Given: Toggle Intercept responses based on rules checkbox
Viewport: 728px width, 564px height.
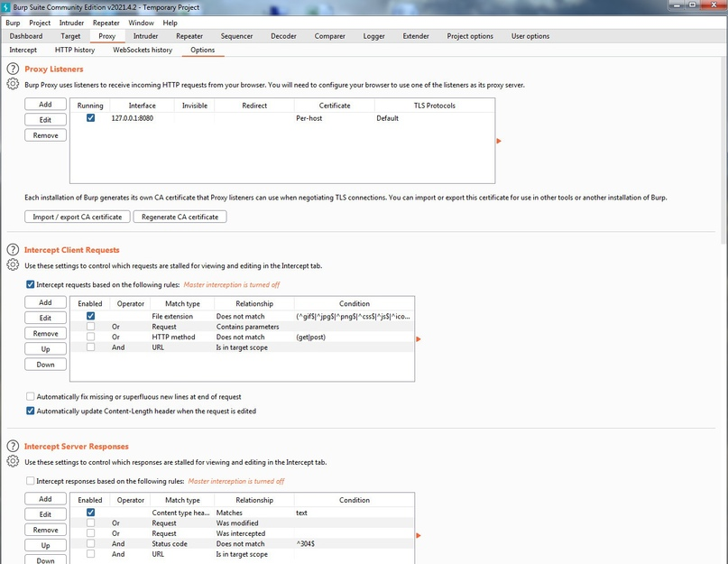Looking at the screenshot, I should pos(30,481).
